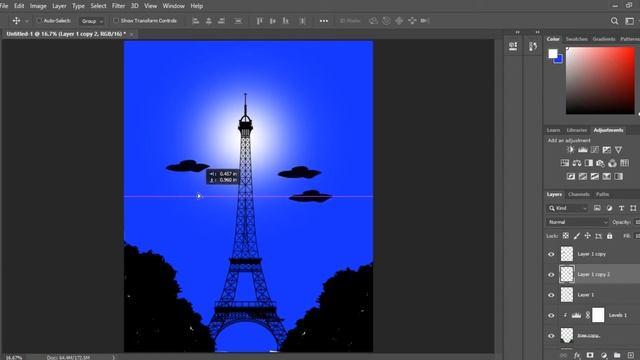Add a Curves adjustment
The height and width of the screenshot is (360, 640).
click(x=595, y=150)
